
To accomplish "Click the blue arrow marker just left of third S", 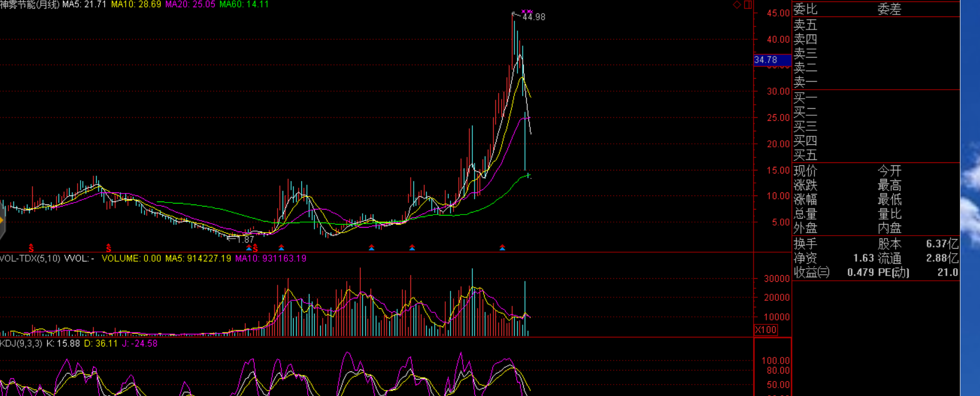I will [x=249, y=248].
